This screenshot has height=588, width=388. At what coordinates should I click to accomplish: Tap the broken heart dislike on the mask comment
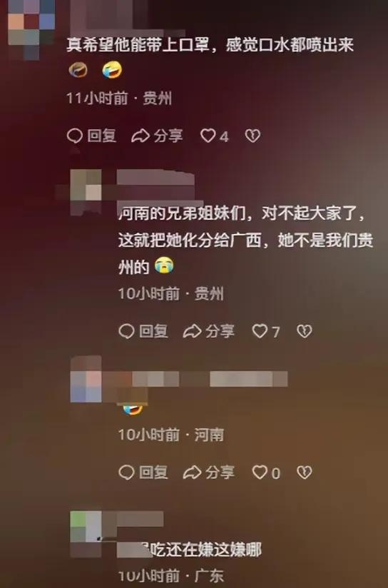click(x=252, y=136)
